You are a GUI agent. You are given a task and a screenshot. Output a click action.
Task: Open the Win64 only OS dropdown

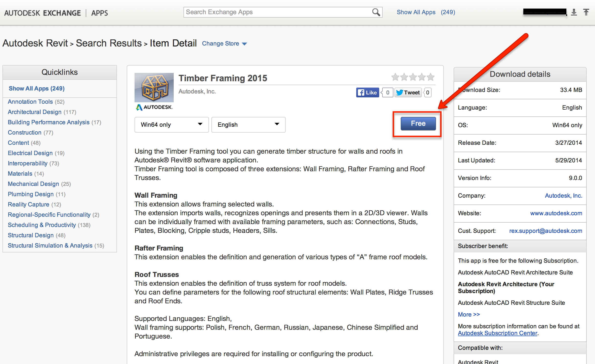click(x=172, y=125)
